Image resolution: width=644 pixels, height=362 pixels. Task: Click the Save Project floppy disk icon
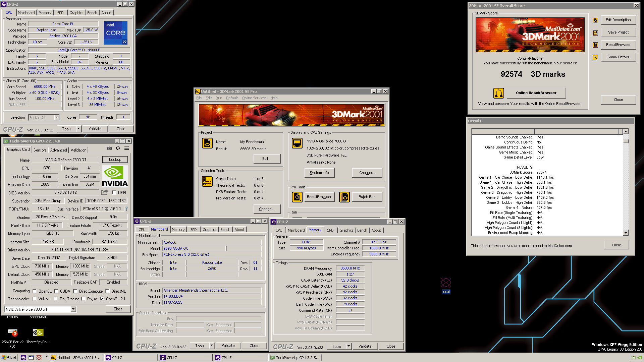coord(595,33)
